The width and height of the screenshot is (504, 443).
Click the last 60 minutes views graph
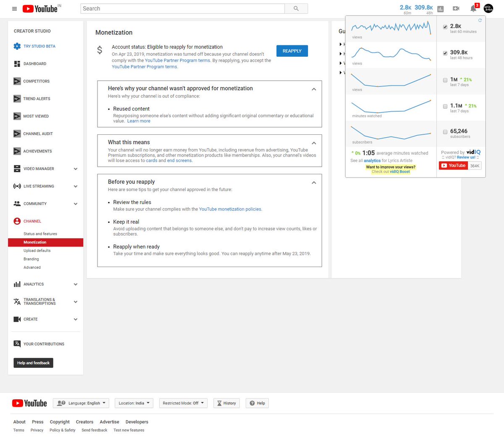coord(391,29)
